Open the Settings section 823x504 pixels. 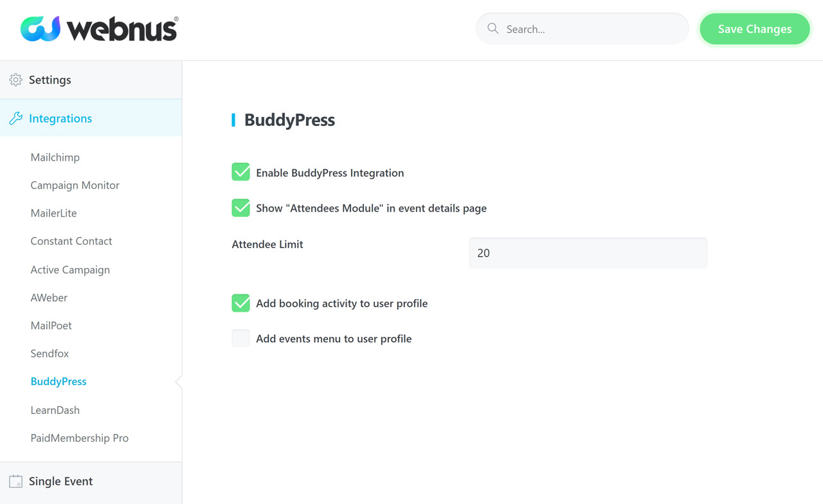tap(91, 80)
